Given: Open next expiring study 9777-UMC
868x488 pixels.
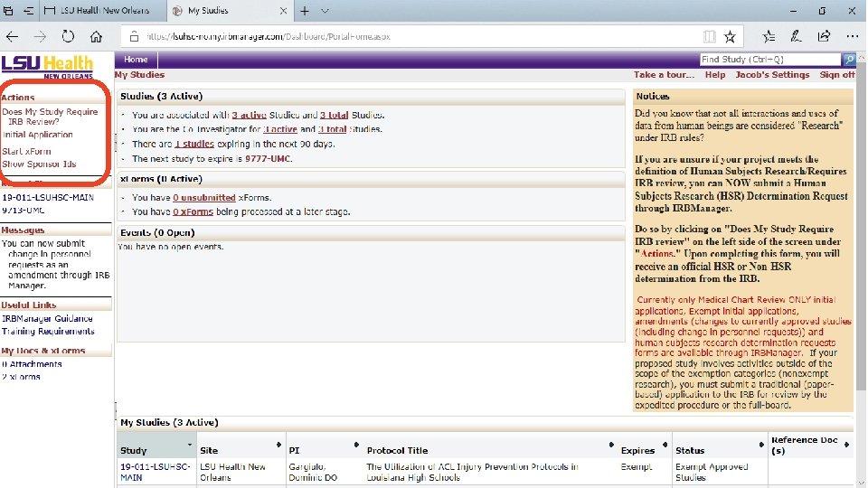Looking at the screenshot, I should click(268, 159).
